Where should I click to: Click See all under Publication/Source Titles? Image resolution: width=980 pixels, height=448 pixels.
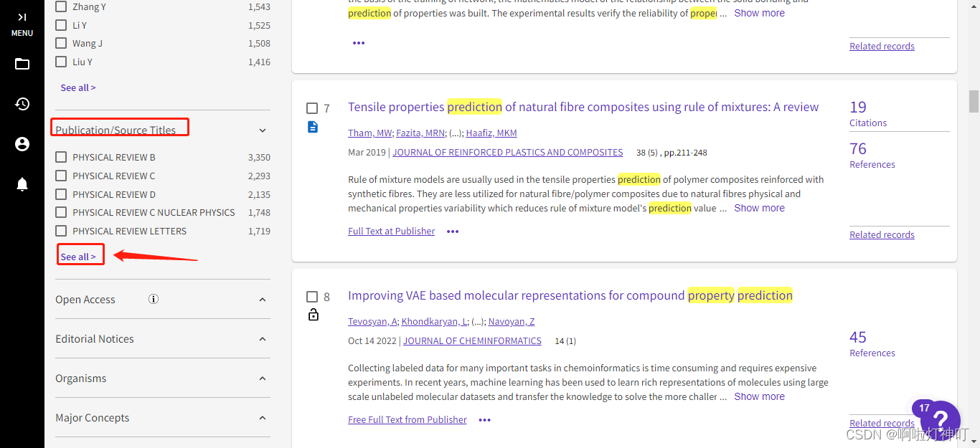pos(78,257)
